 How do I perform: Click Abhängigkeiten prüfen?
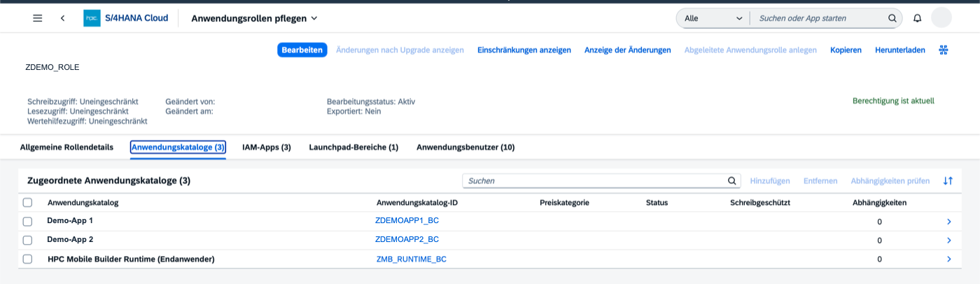(x=890, y=180)
